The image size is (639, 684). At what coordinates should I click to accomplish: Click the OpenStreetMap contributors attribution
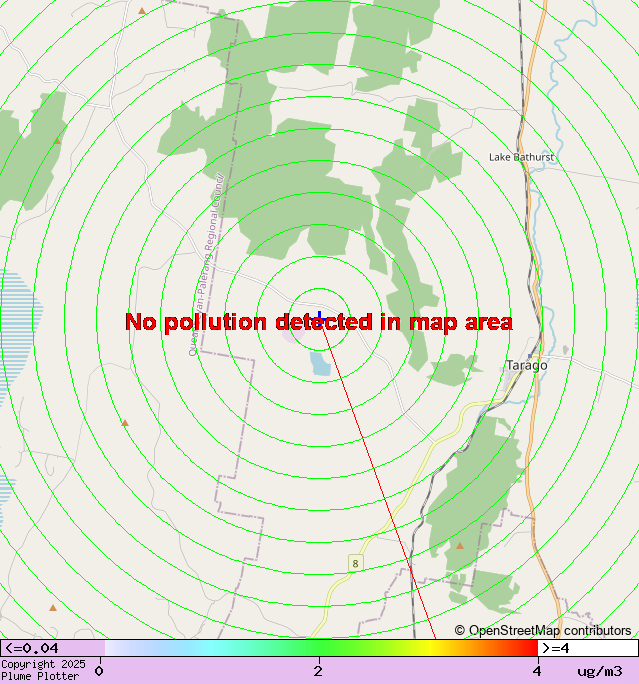pyautogui.click(x=543, y=630)
